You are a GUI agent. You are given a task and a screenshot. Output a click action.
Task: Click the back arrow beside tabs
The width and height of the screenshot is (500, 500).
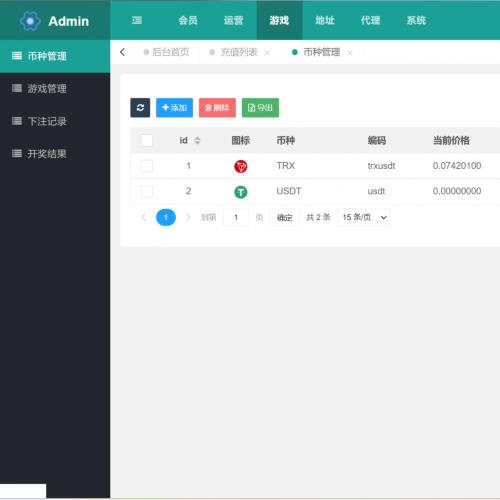click(122, 52)
